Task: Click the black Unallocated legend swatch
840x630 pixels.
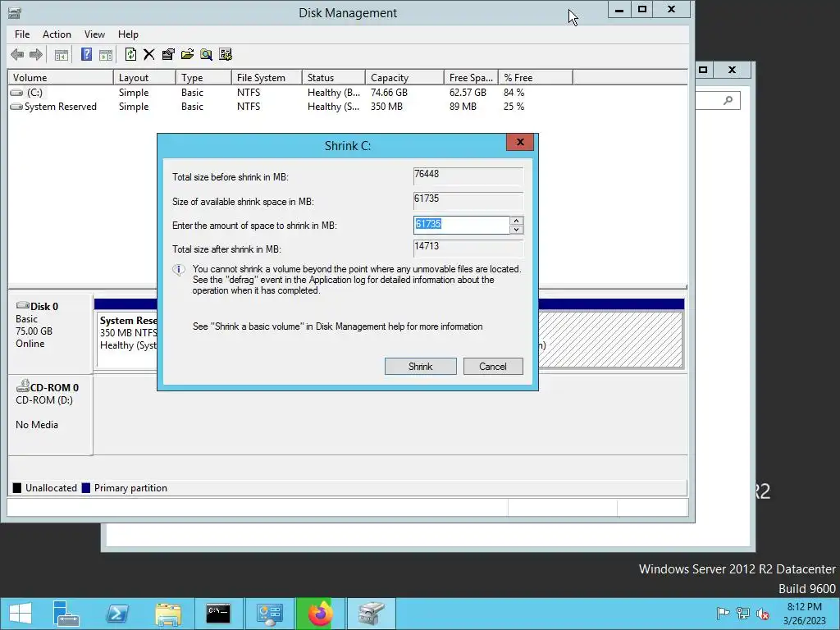Action: [x=17, y=488]
